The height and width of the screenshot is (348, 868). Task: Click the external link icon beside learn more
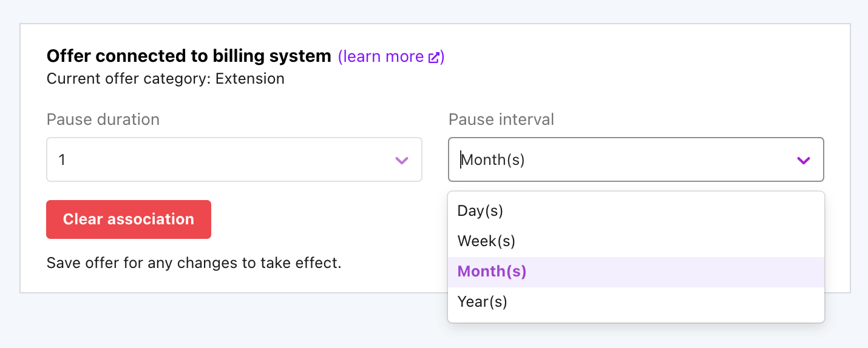434,58
